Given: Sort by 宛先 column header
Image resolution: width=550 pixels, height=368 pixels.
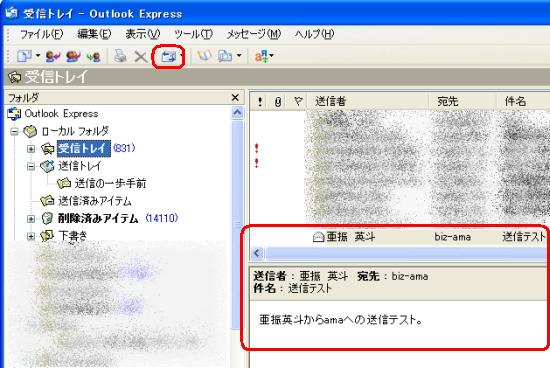Looking at the screenshot, I should coord(462,102).
